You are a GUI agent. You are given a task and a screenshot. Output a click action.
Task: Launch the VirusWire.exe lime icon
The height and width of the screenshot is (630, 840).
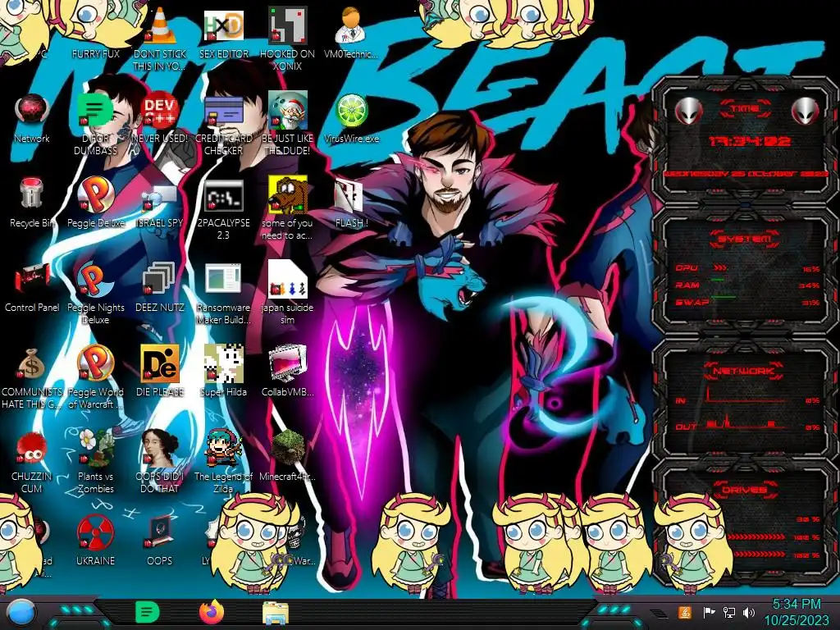click(351, 111)
